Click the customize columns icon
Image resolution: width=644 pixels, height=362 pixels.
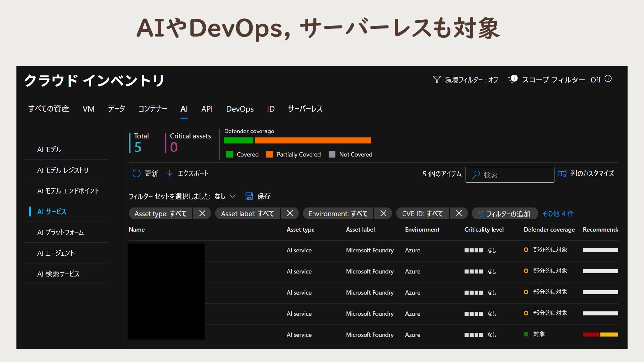tap(562, 173)
